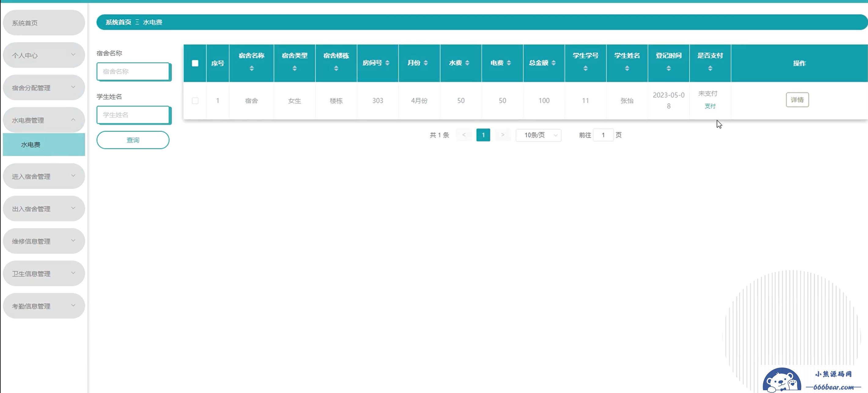Expand 卫生信息管理 menu
This screenshot has height=393, width=868.
pos(44,273)
